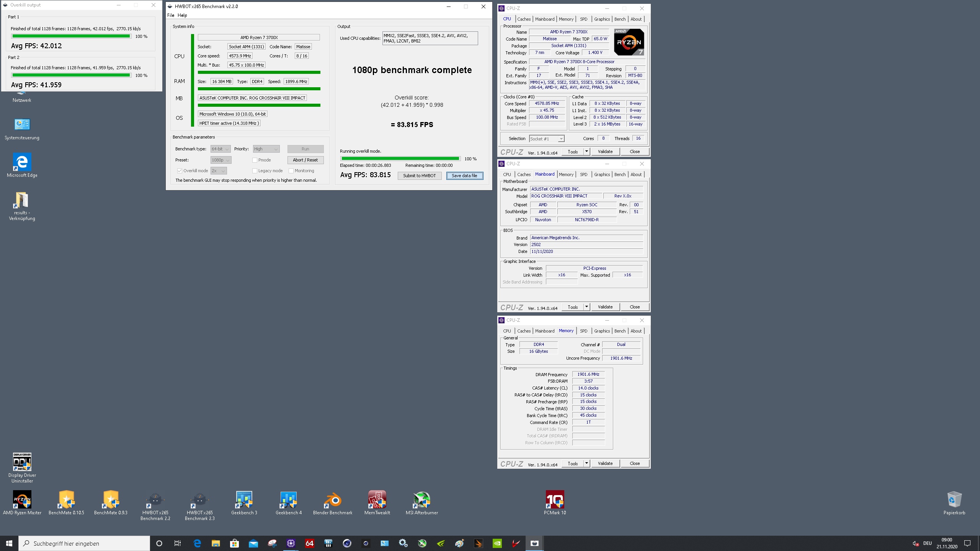Open the Snipping Tool taskbar icon
980x551 pixels.
(x=272, y=543)
